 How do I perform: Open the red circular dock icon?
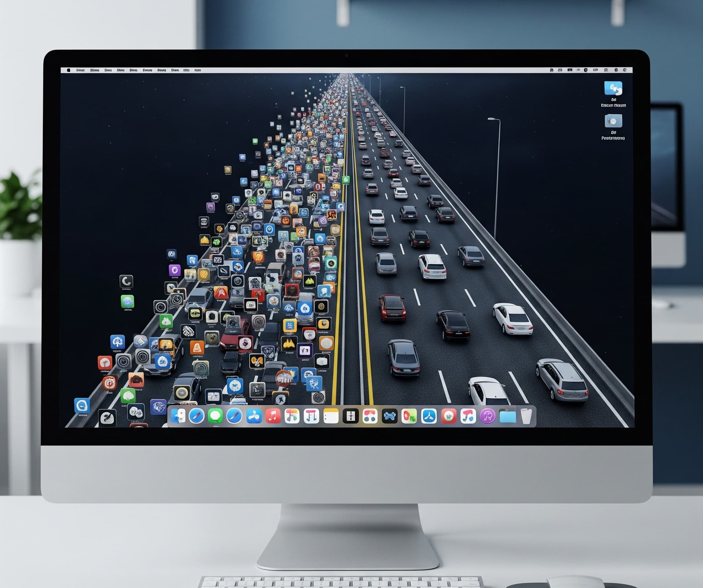pos(449,416)
